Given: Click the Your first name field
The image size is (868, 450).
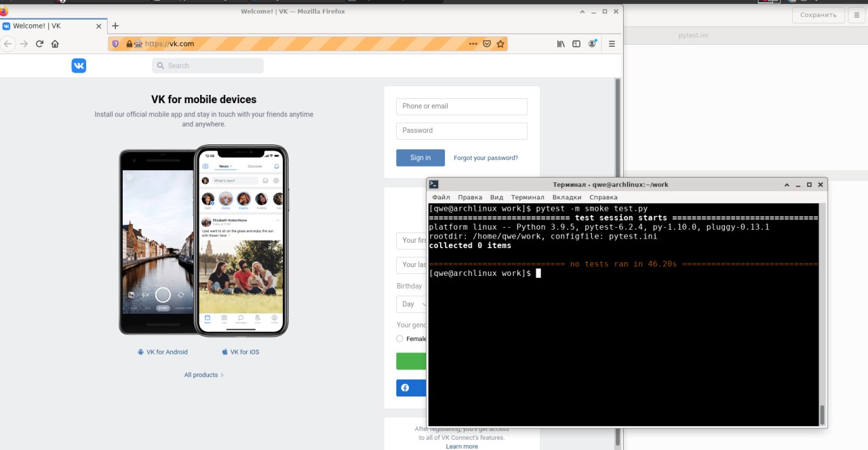Looking at the screenshot, I should point(412,241).
